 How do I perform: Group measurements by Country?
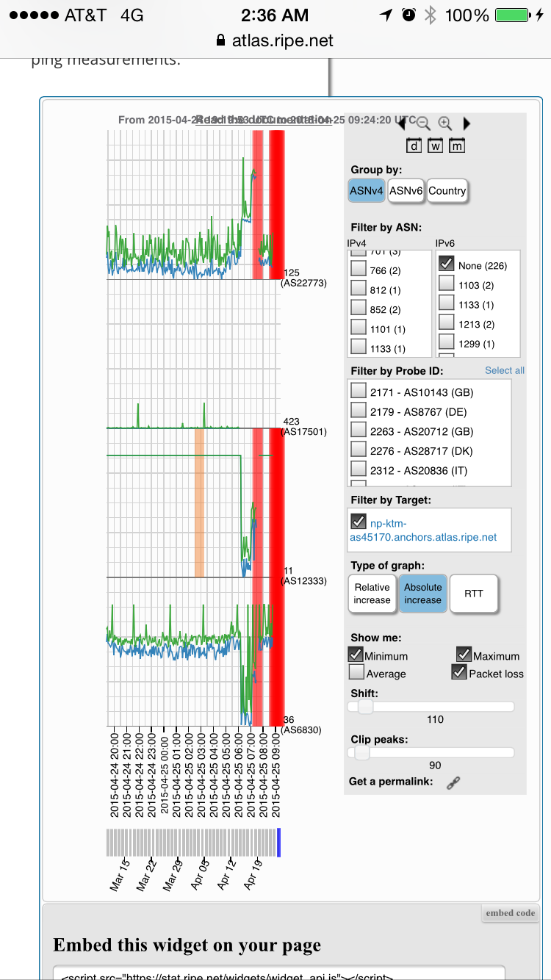(447, 190)
